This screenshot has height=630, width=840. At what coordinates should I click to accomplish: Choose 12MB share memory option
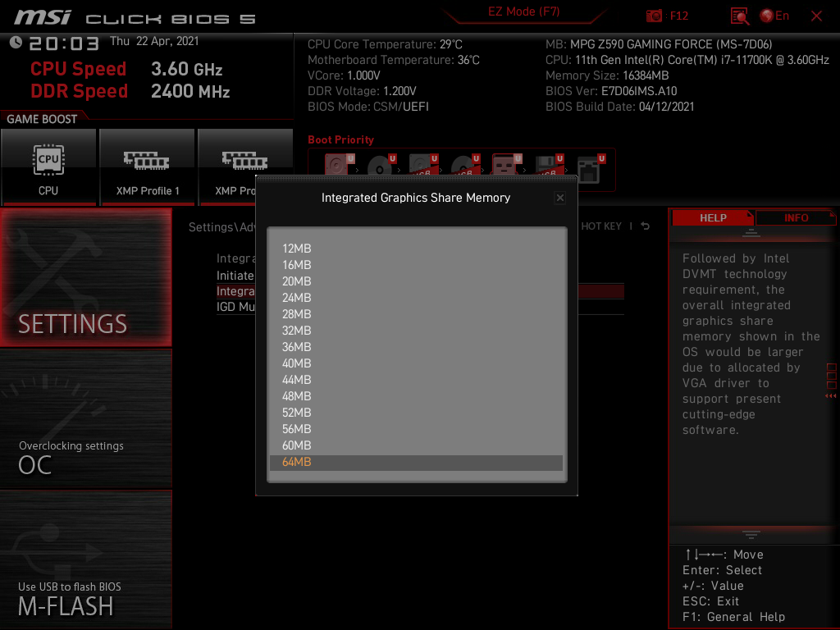point(416,248)
